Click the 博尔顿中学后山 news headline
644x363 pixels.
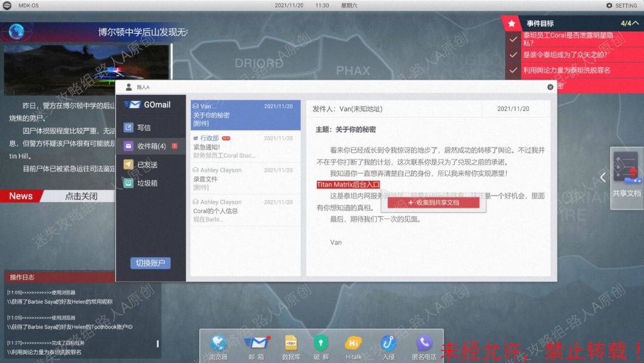142,32
